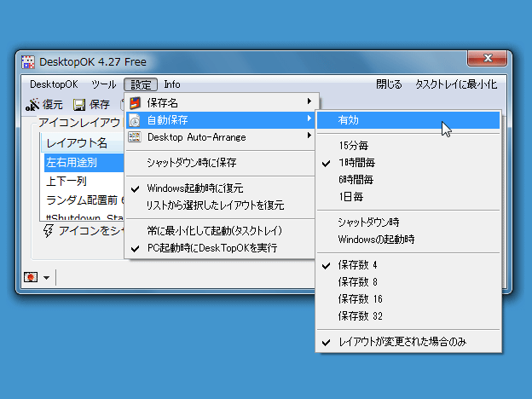Viewport: 532px width, 399px height.
Task: Expand the 保存名 submenu arrow
Action: [309, 101]
